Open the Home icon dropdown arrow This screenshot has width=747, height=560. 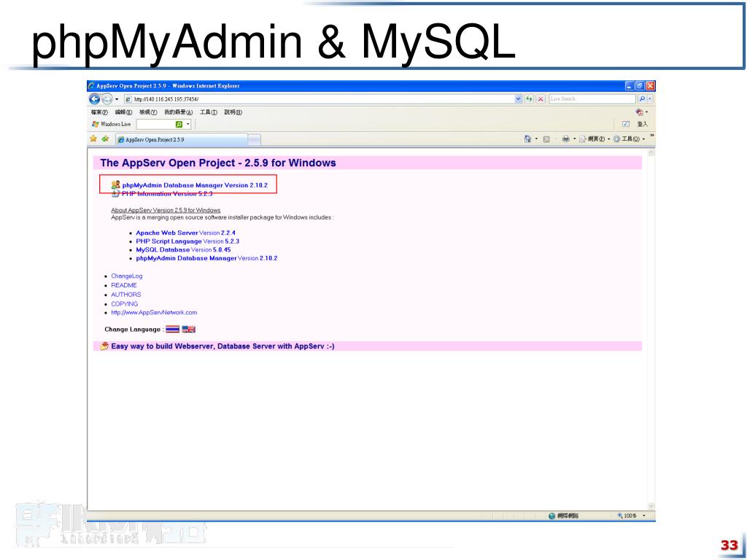(x=536, y=139)
